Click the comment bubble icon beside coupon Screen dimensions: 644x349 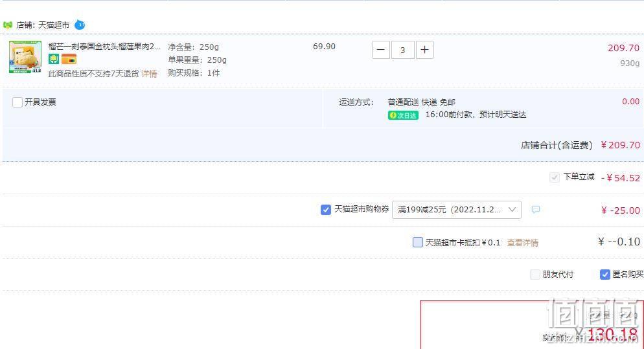536,210
